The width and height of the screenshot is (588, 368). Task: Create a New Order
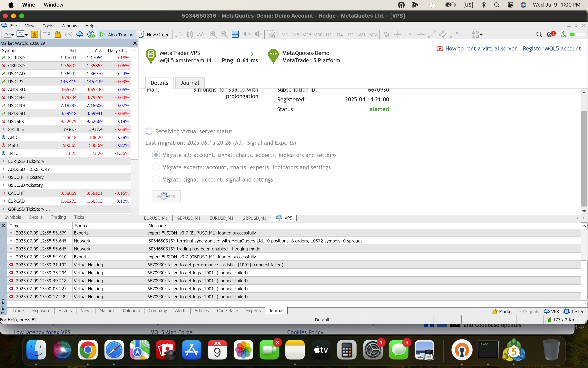(x=154, y=35)
